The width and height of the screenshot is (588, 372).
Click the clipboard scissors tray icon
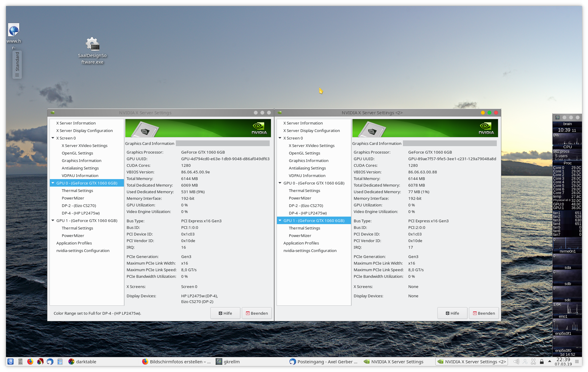[533, 361]
